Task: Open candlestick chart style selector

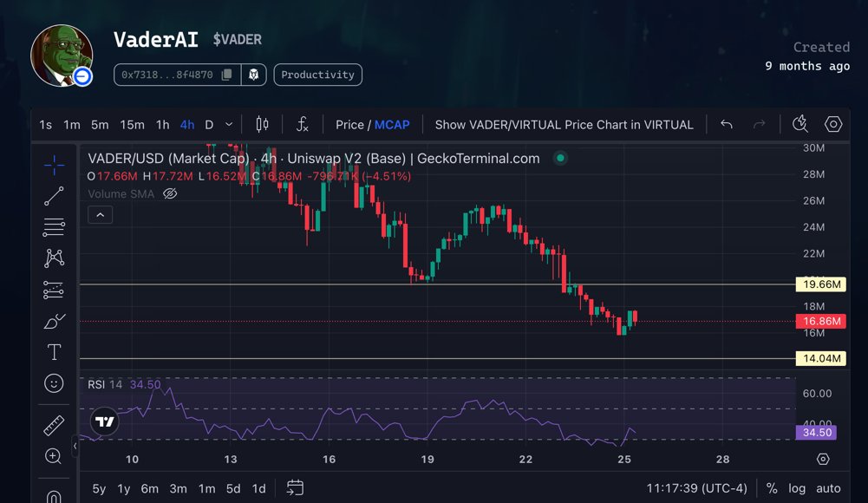Action: 263,125
